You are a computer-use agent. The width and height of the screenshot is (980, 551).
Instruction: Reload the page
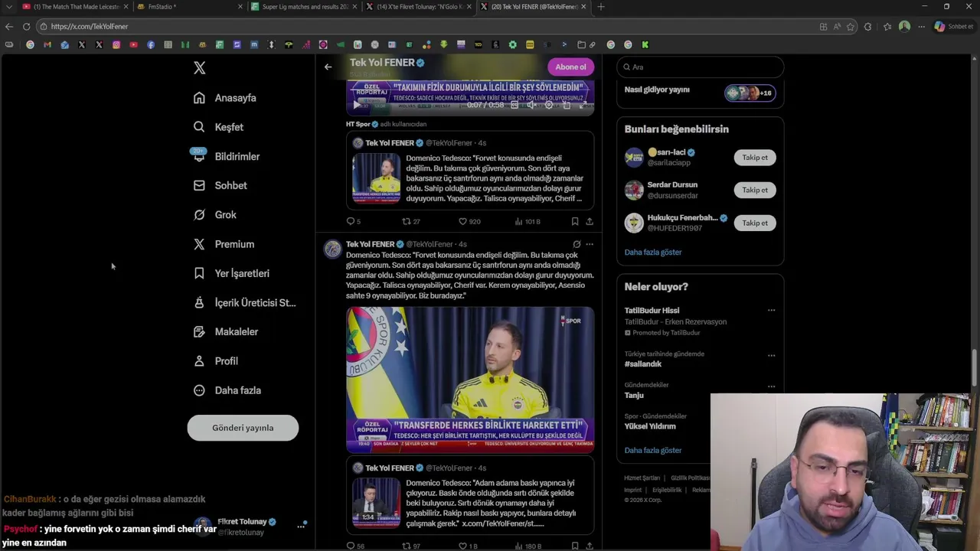click(26, 26)
